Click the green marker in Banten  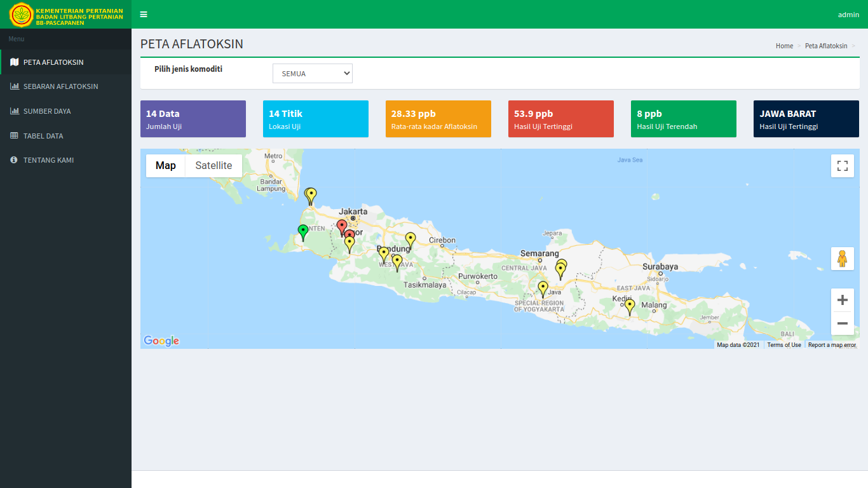303,233
